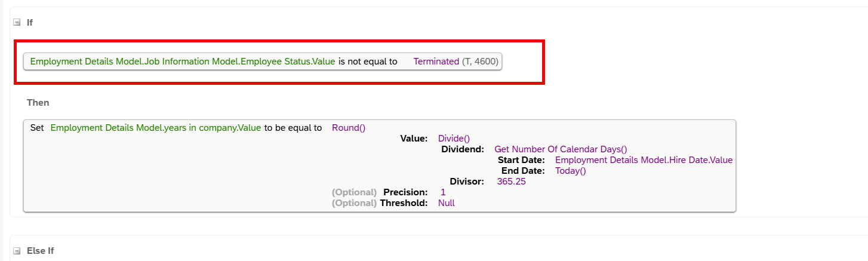868x261 pixels.
Task: Click the Threshold Null value
Action: click(447, 203)
